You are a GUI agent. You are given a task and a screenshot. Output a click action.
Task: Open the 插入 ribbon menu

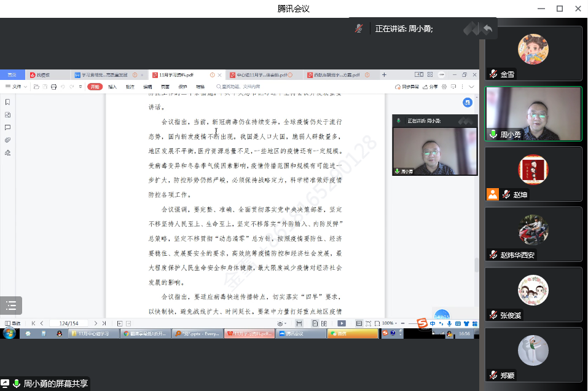click(x=112, y=87)
